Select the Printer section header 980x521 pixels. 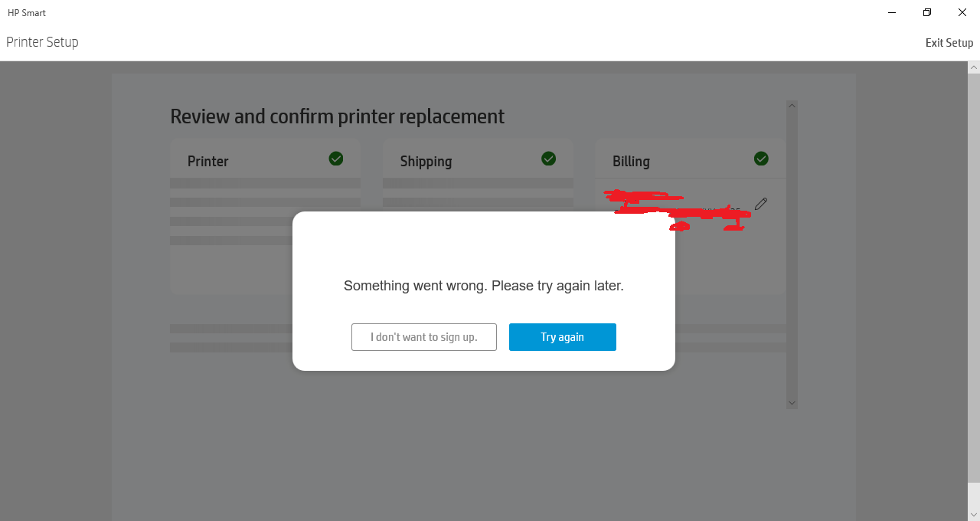pyautogui.click(x=207, y=161)
